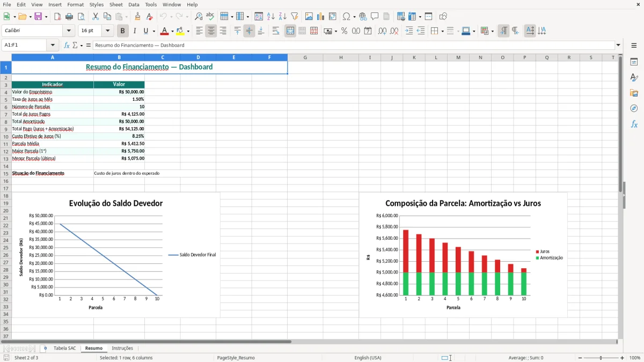The width and height of the screenshot is (644, 362).
Task: Click the Save document icon
Action: click(38, 17)
